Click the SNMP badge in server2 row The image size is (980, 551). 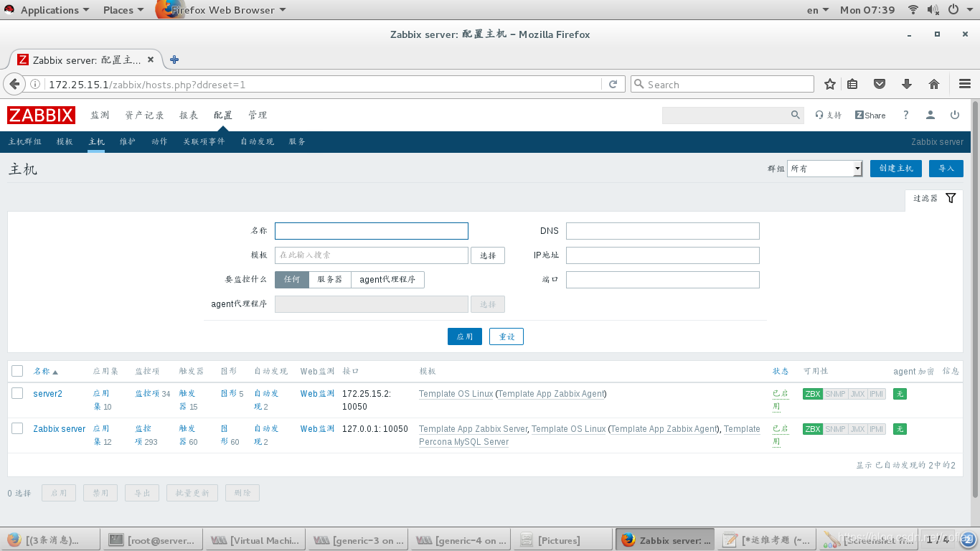[x=835, y=394]
